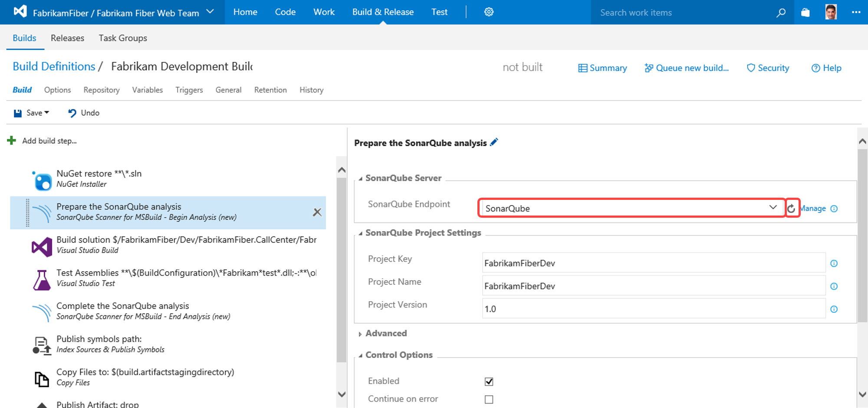
Task: Switch to the Releases tab
Action: click(x=67, y=38)
